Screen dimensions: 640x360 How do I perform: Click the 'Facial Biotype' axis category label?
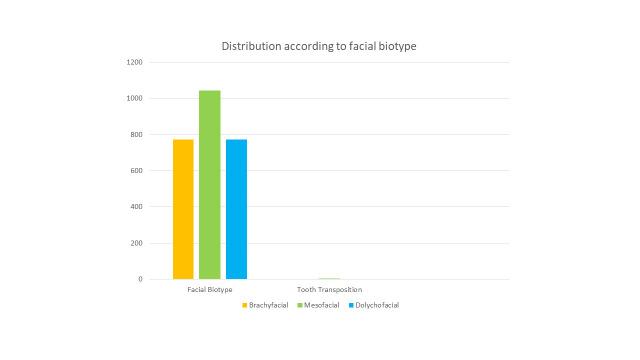click(210, 289)
